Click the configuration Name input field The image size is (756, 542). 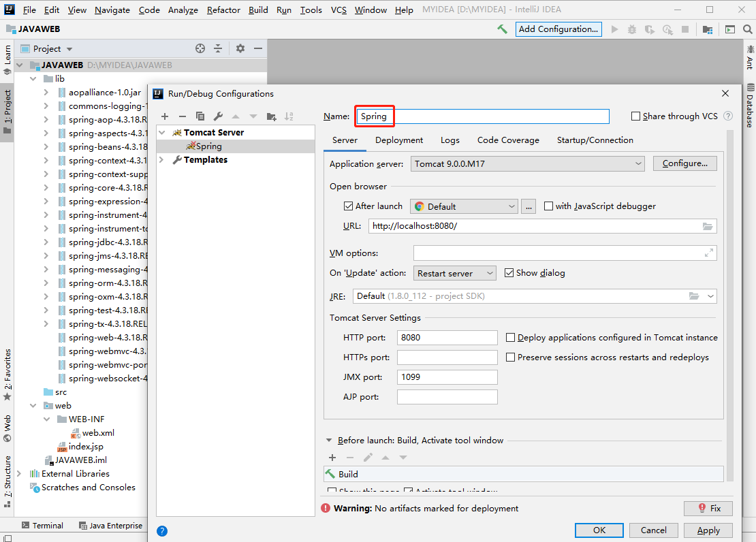(x=483, y=116)
